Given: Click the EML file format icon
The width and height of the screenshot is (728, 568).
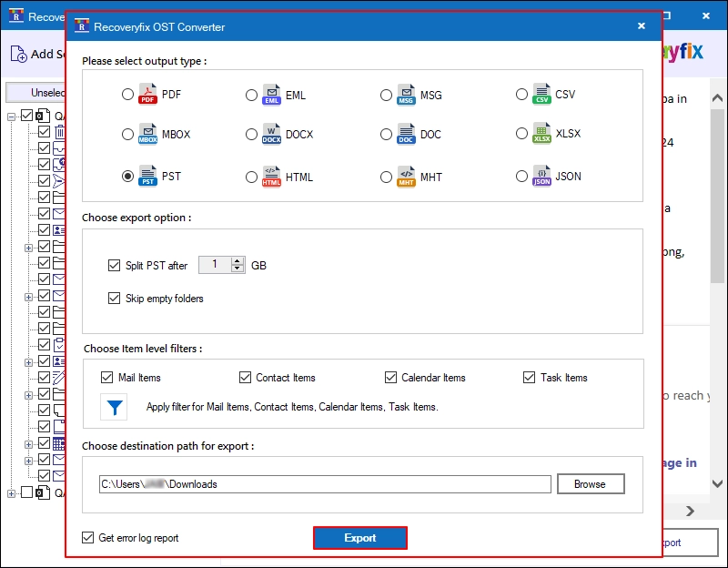Looking at the screenshot, I should pos(271,95).
